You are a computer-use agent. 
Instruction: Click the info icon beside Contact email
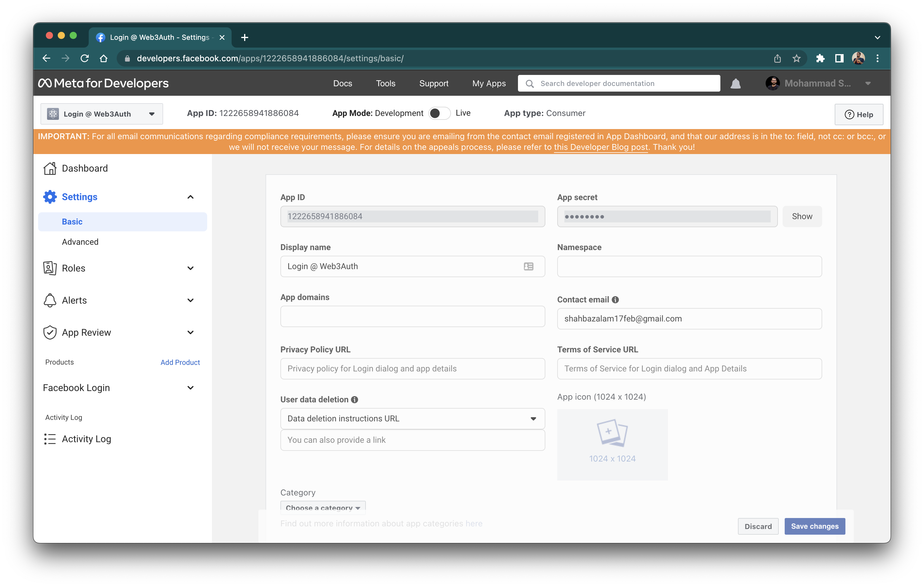(616, 299)
